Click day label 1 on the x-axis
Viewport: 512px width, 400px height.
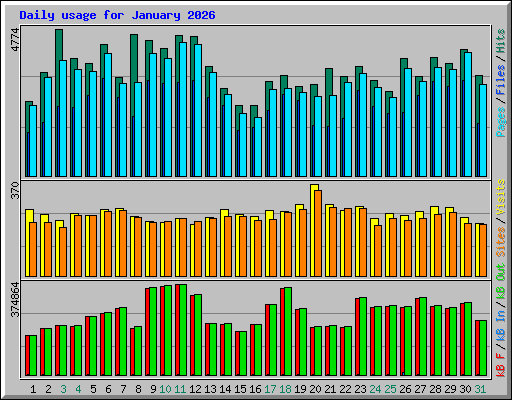33,389
